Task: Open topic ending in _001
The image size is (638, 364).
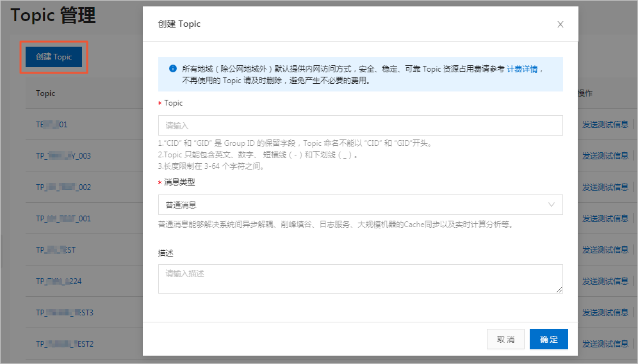Action: point(63,219)
